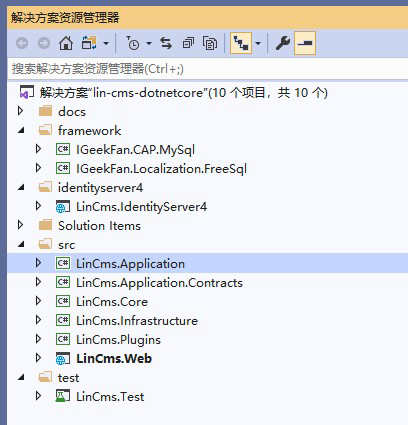Click the src folder icon
This screenshot has width=408, height=425.
click(x=45, y=244)
